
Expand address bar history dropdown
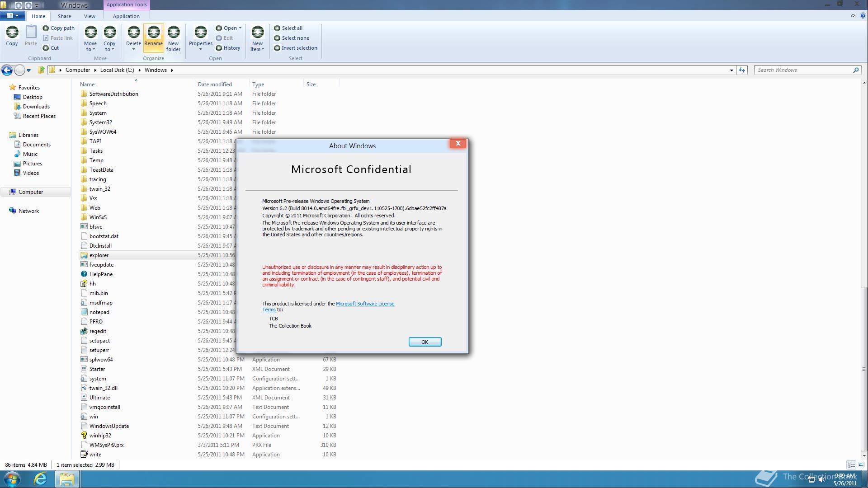[731, 70]
